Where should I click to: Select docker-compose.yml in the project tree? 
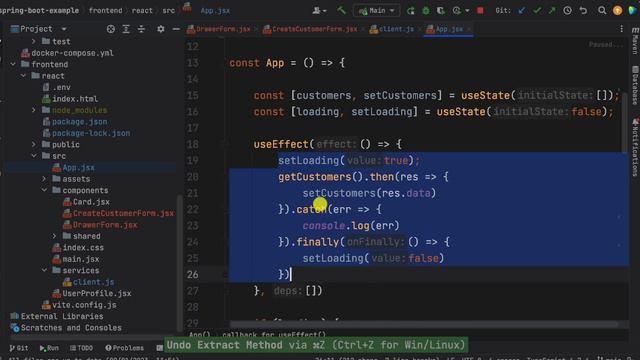72,53
